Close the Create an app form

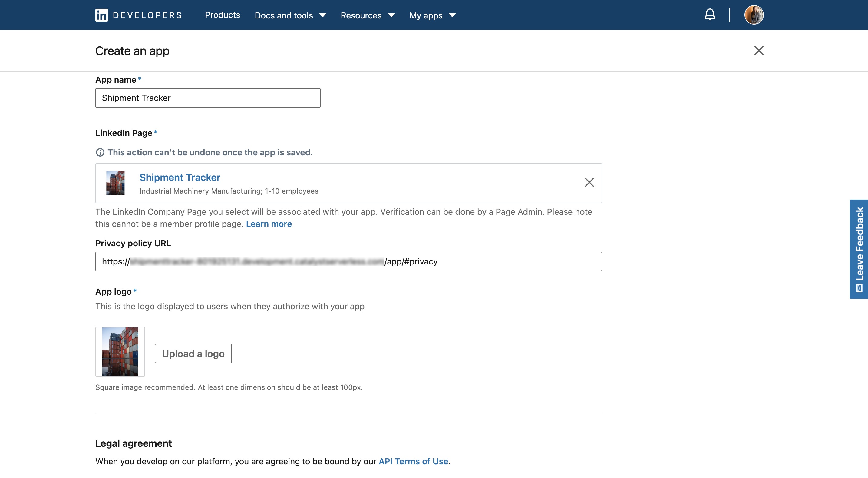coord(759,51)
